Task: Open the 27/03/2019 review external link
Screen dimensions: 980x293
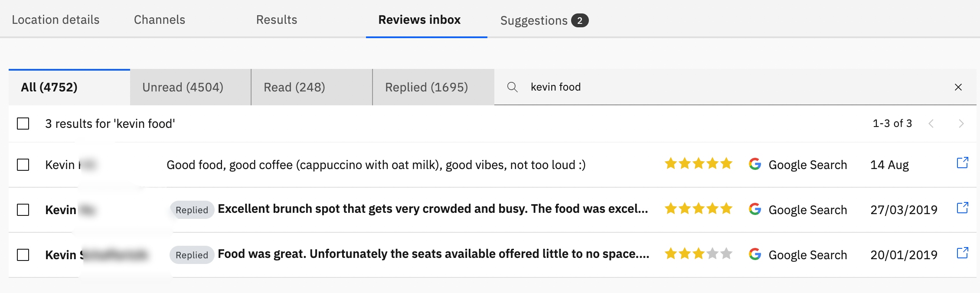Action: 962,208
